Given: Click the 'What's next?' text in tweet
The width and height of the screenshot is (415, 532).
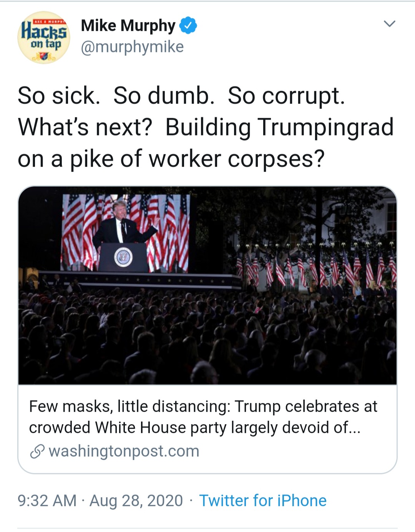Looking at the screenshot, I should [85, 127].
